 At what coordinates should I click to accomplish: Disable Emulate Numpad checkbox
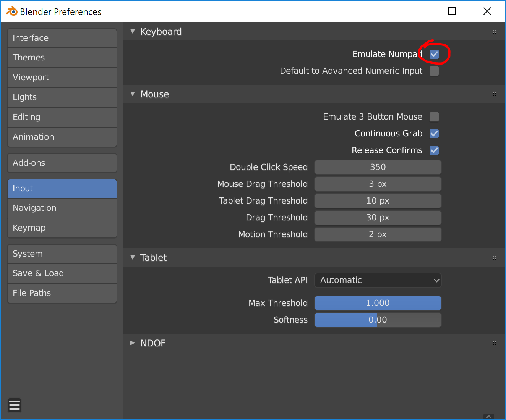[434, 54]
